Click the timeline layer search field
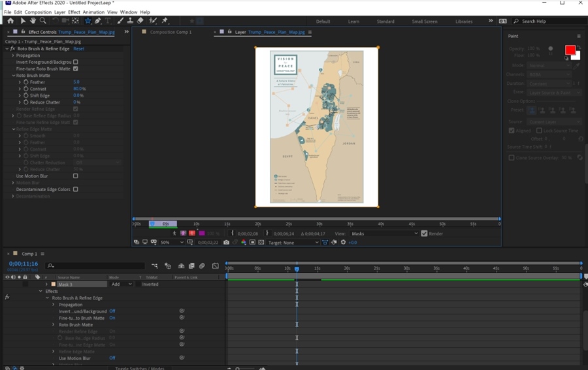 pos(98,266)
